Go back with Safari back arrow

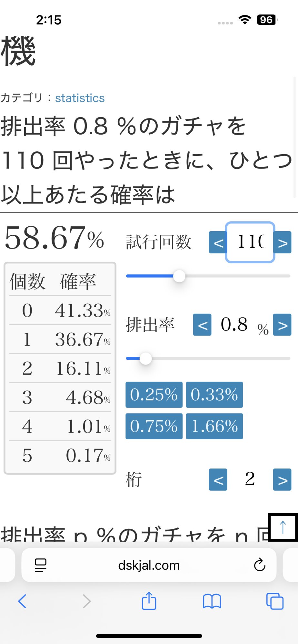click(x=22, y=601)
